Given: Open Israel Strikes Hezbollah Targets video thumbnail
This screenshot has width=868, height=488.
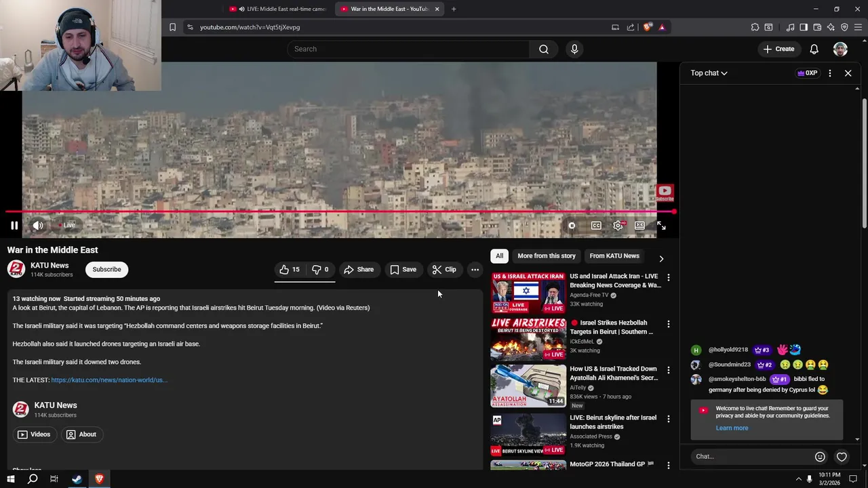Looking at the screenshot, I should point(528,339).
